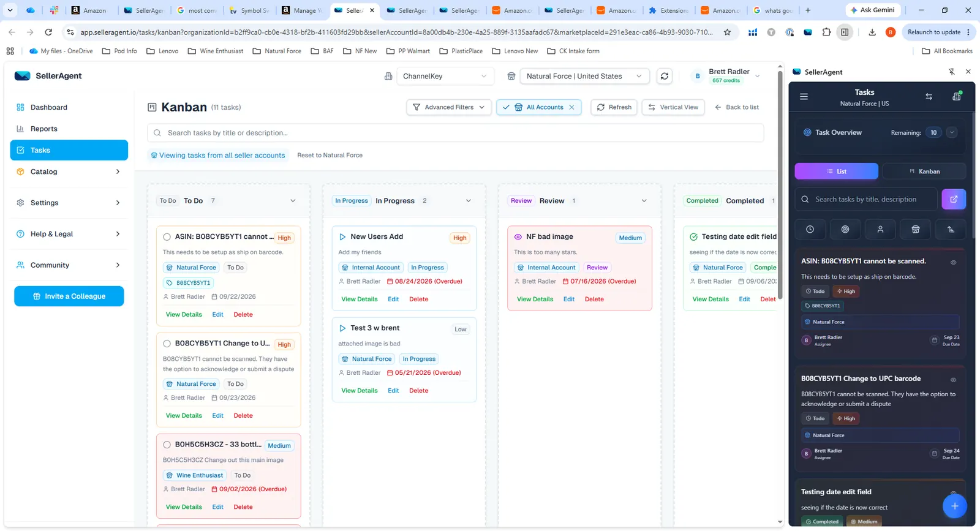The image size is (980, 531).
Task: View Details of New Users Add task
Action: pyautogui.click(x=359, y=299)
